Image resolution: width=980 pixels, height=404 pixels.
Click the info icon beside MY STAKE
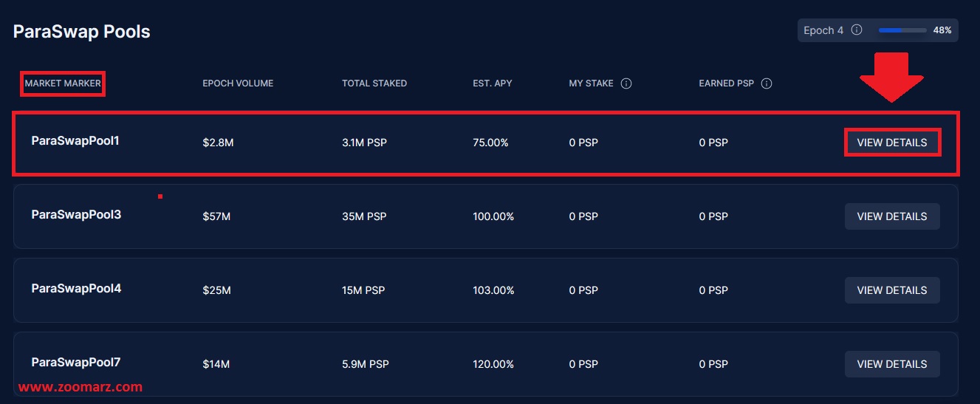pos(626,83)
